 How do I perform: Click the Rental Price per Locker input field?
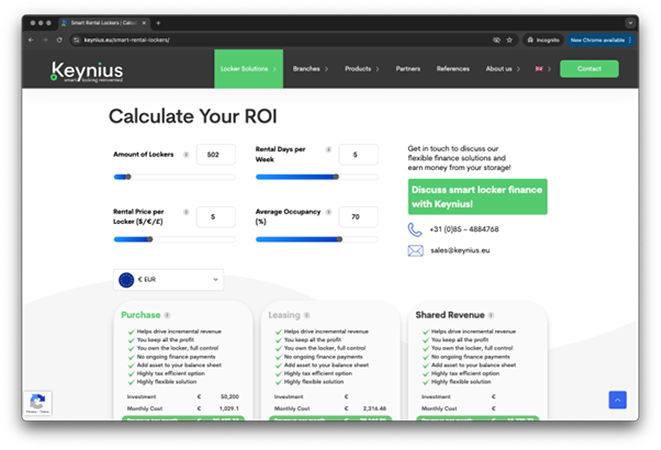pyautogui.click(x=216, y=217)
